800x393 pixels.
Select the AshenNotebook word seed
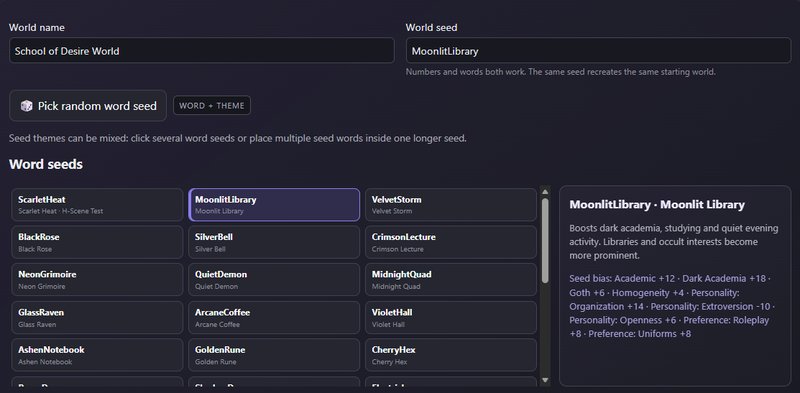point(97,355)
